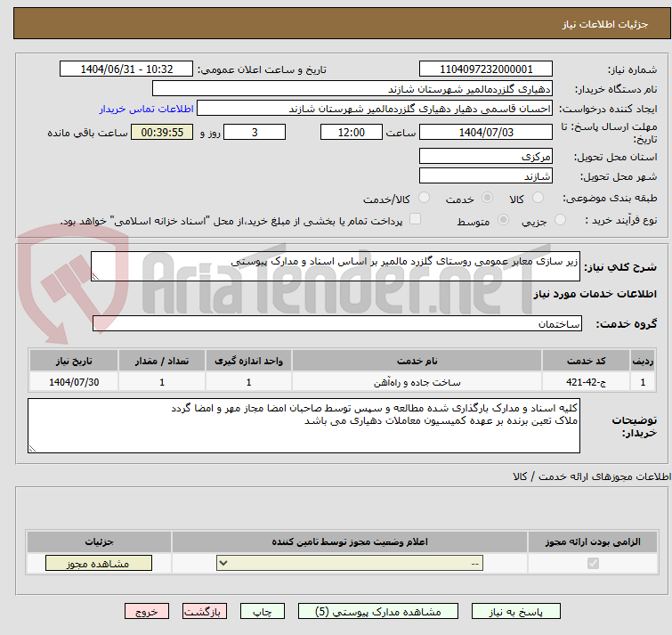672x635 pixels.
Task: Click the اطلاعات خدمات مورد نیاز heading
Action: coord(595,294)
